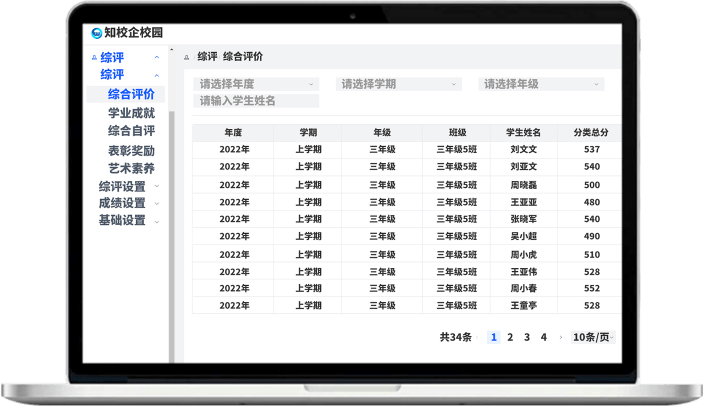The image size is (706, 415).
Task: Jump to page 4 in pagination
Action: coord(544,338)
